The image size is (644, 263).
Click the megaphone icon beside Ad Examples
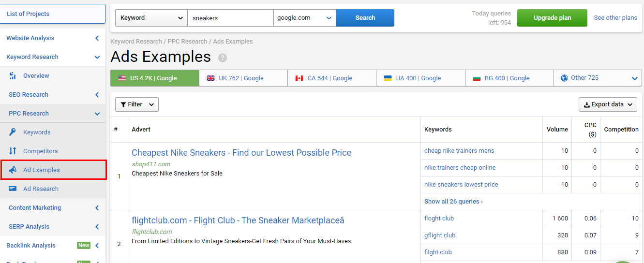tap(13, 170)
